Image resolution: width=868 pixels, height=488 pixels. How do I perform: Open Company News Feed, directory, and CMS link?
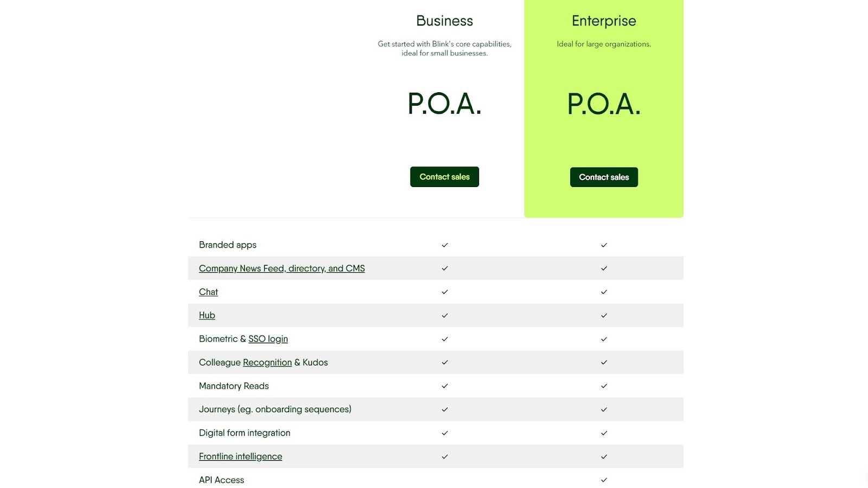(x=282, y=268)
